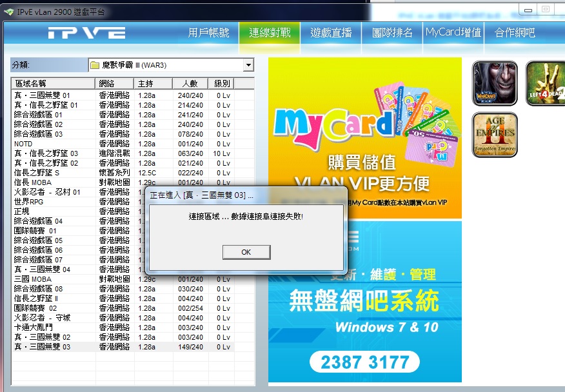This screenshot has width=565, height=392.
Task: Select room 真・三國無雙 04
Action: tap(79, 269)
